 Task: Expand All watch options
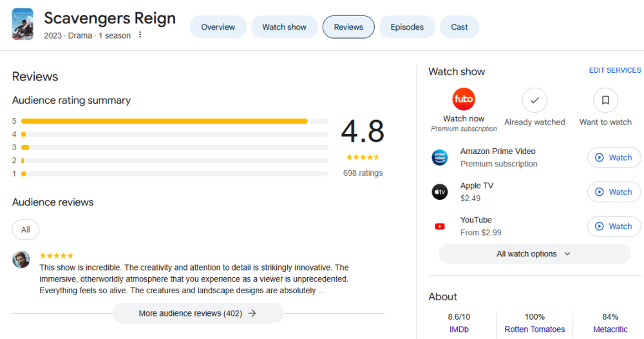[534, 254]
